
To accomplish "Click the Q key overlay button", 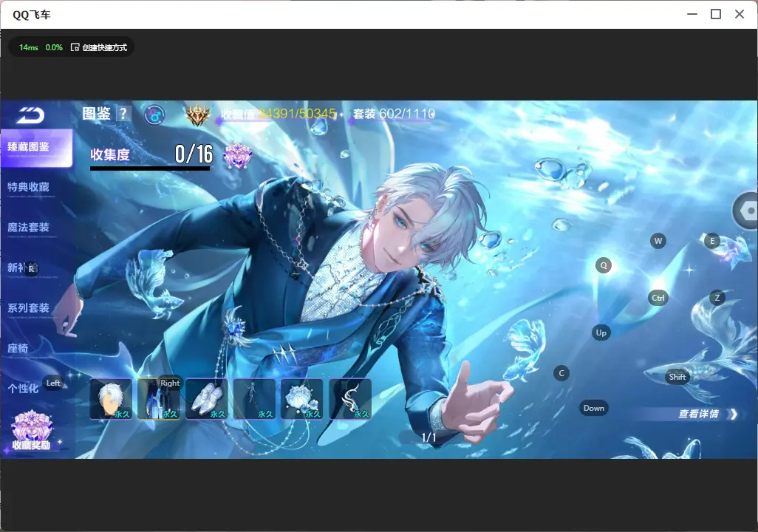I will (x=604, y=265).
